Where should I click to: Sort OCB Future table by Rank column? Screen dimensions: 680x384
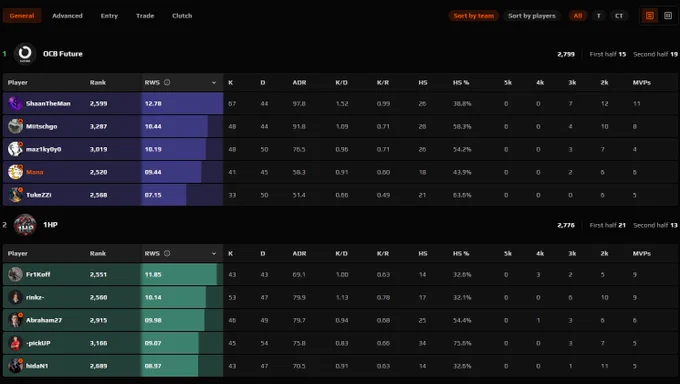click(98, 82)
